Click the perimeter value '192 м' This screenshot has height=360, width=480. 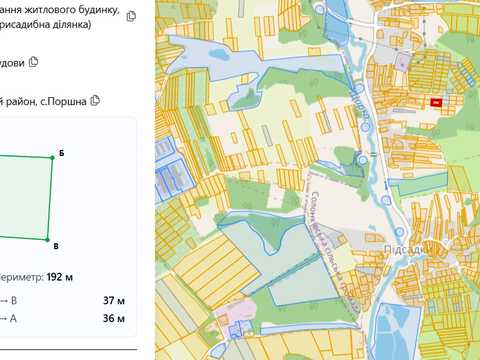point(60,277)
